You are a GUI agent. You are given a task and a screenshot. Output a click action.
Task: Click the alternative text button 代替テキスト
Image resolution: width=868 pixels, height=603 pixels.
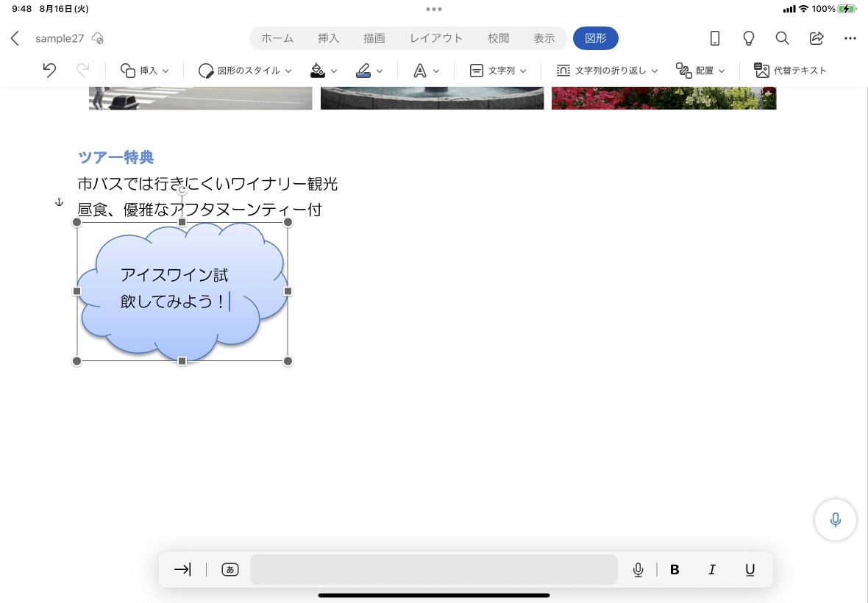click(x=791, y=71)
